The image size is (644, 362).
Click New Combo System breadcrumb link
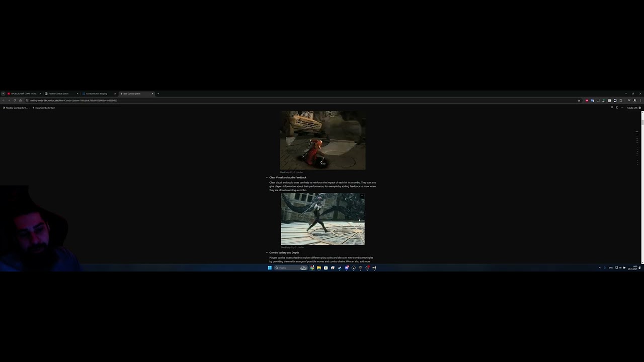click(x=44, y=108)
